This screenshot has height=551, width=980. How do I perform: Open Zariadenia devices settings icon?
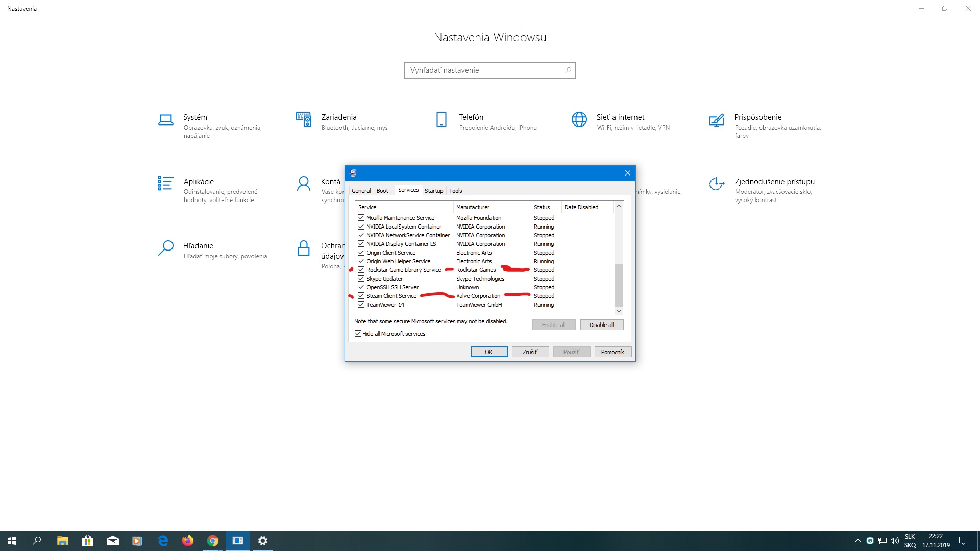pos(303,119)
